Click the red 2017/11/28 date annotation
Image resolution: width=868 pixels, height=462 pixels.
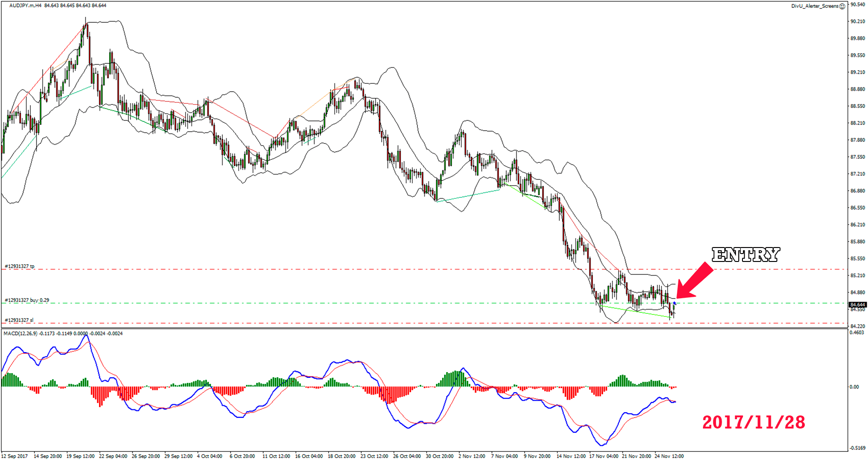[x=753, y=422]
